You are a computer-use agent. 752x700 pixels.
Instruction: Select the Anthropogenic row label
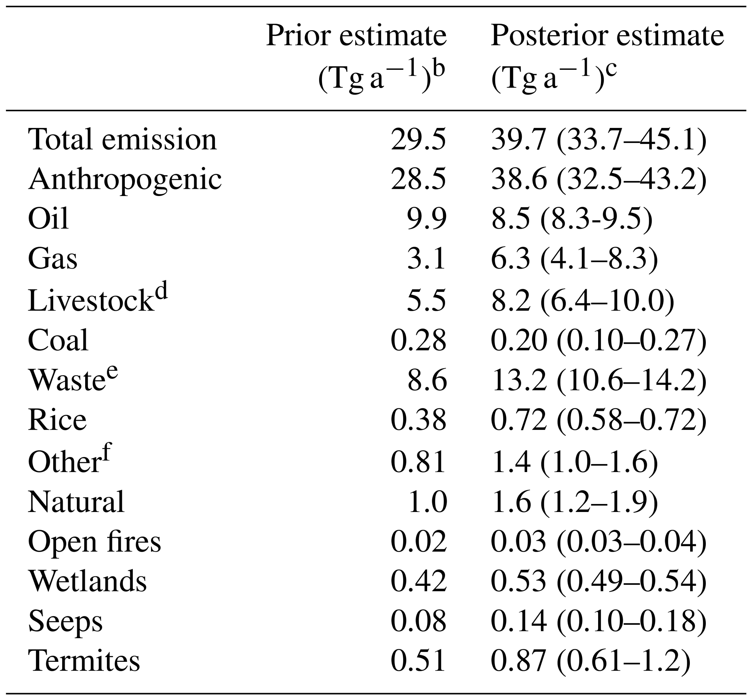(x=125, y=179)
